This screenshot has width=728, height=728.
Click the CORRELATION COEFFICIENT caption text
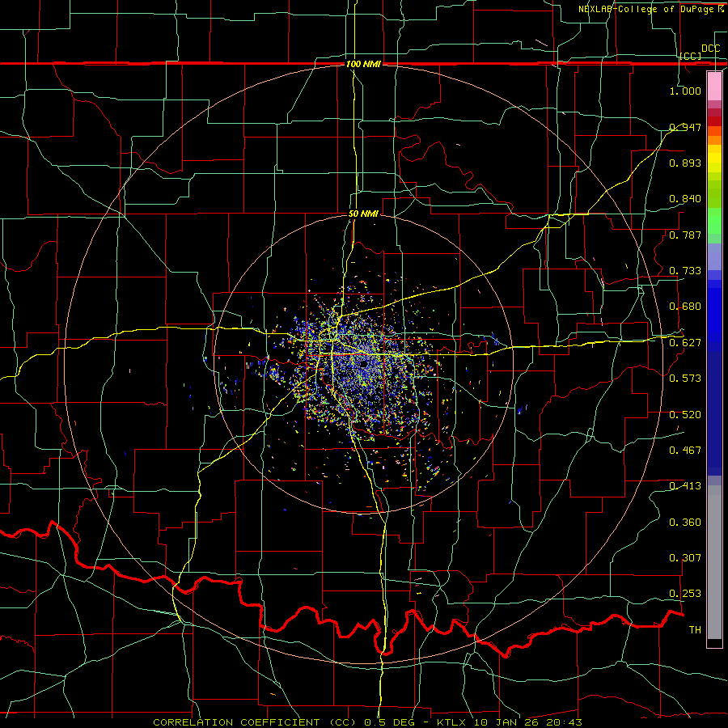255,722
